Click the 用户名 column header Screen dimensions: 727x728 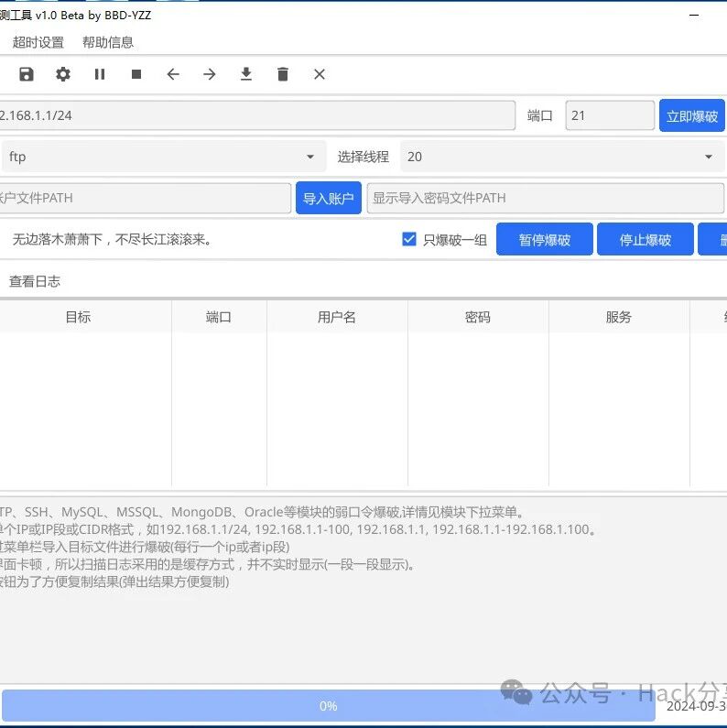[x=337, y=317]
